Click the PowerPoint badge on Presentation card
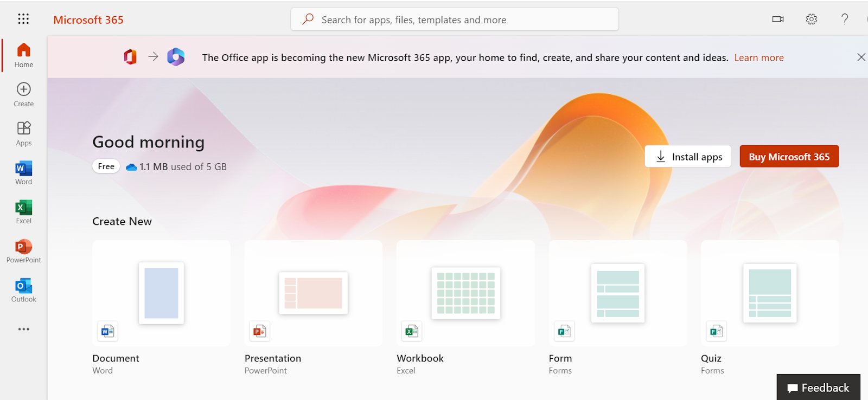The width and height of the screenshot is (868, 400). point(260,331)
